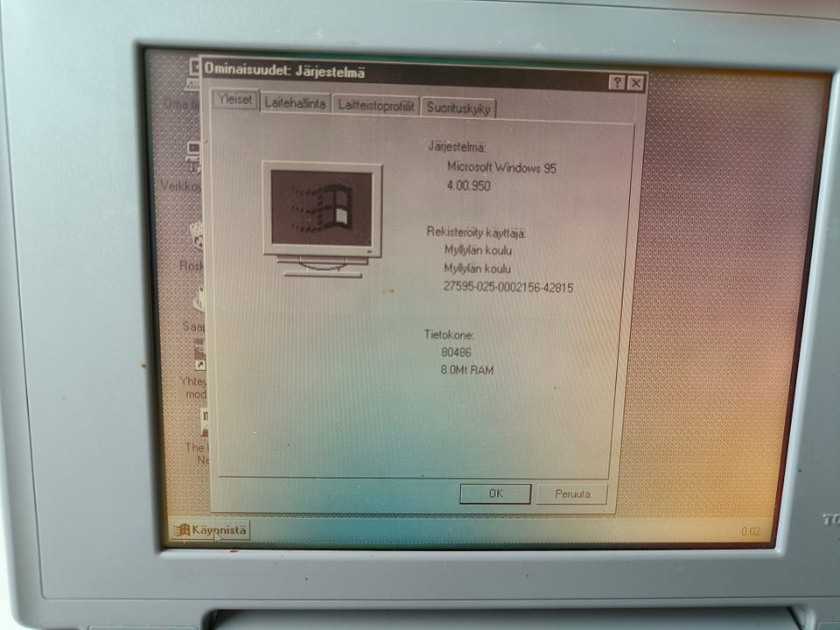Screen dimensions: 840x630
Task: Select the Windows monitor logo image
Action: (x=323, y=220)
